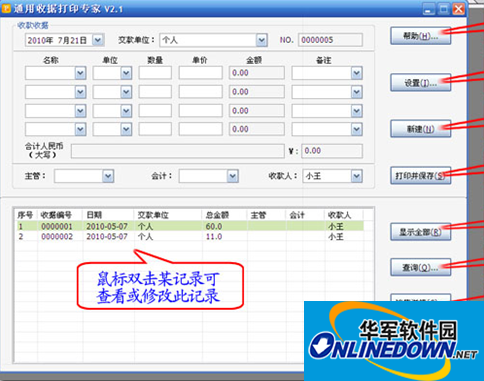
Task: Click the second row 数量 input box
Action: 155,92
